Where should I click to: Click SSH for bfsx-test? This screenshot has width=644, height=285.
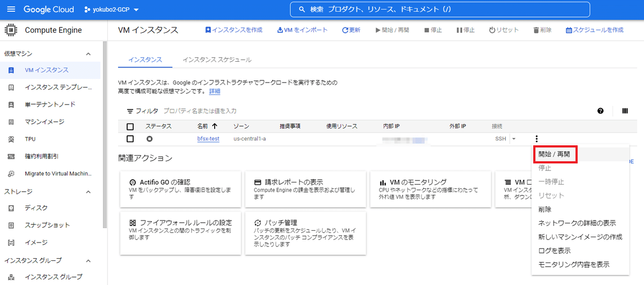click(x=500, y=139)
